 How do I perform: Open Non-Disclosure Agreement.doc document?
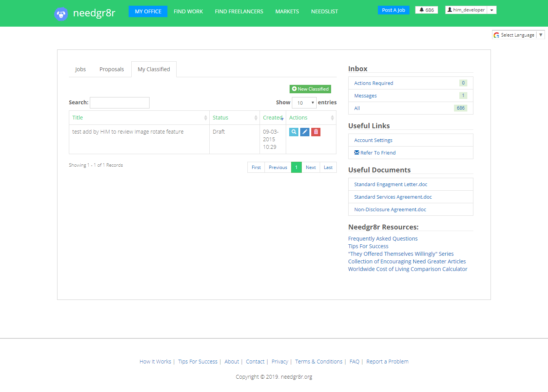390,209
